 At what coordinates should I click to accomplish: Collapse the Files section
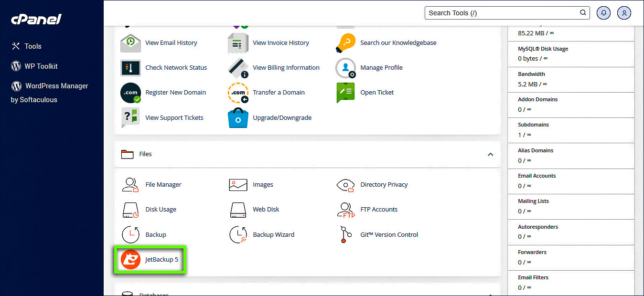click(490, 154)
